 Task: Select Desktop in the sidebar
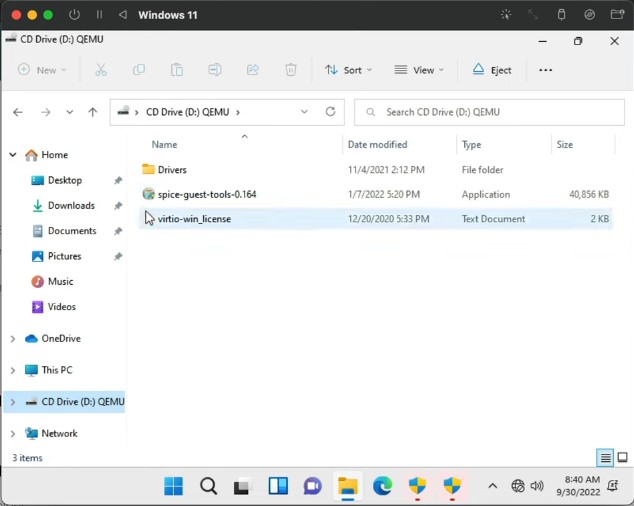click(x=65, y=180)
